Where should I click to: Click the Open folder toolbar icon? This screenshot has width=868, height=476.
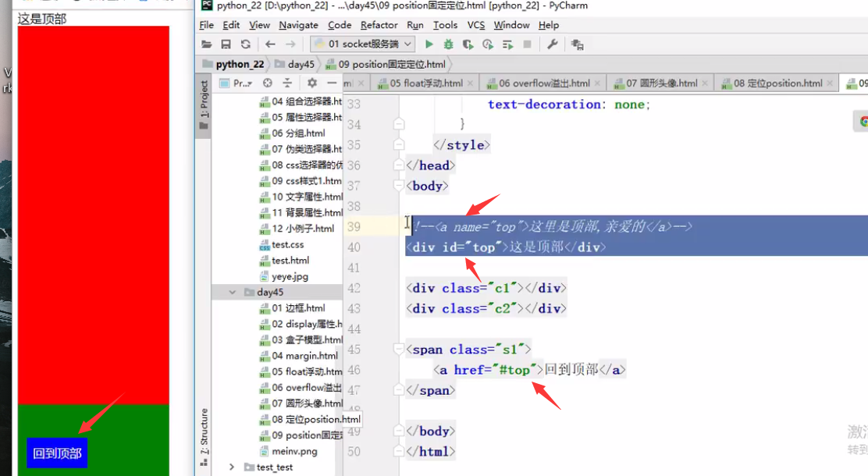[x=207, y=44]
